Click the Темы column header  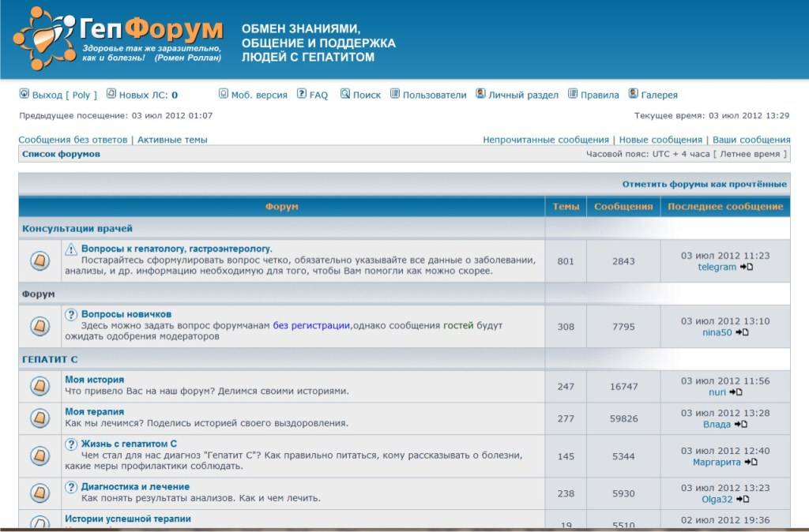pos(566,206)
